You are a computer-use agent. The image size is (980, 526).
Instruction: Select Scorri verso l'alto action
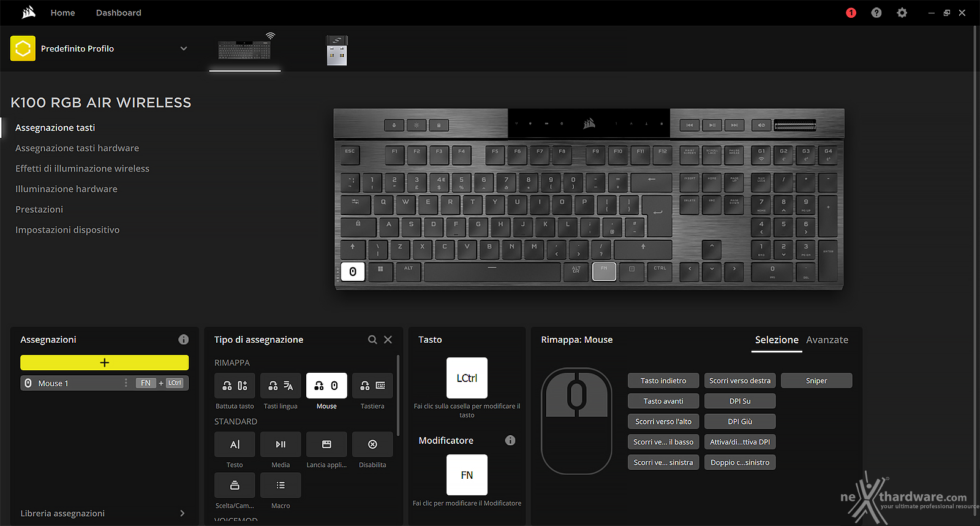(663, 421)
